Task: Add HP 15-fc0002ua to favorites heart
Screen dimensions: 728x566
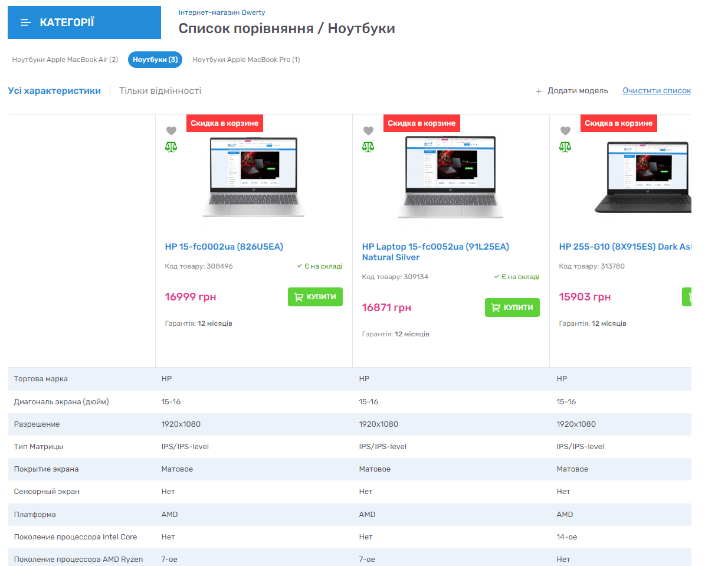Action: (171, 131)
